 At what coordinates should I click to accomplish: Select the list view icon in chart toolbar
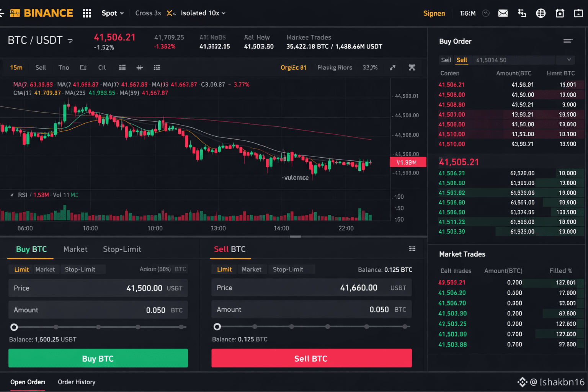[122, 68]
